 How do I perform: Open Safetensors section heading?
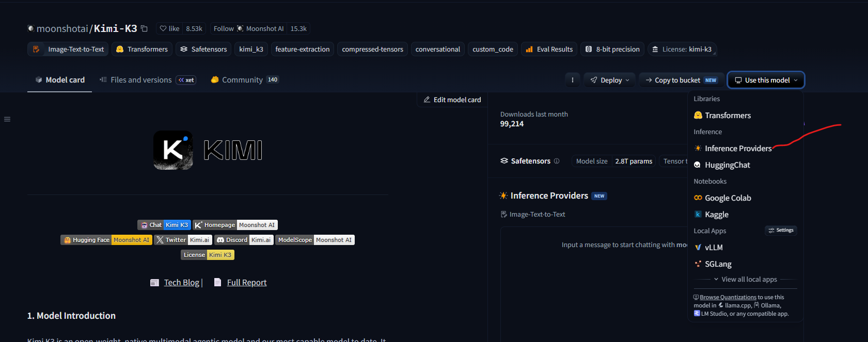coord(525,161)
